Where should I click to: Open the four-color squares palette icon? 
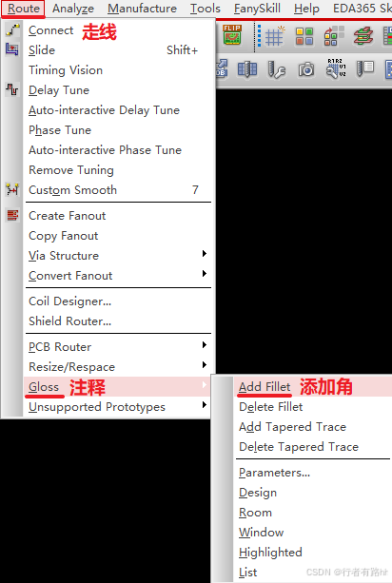coord(304,36)
